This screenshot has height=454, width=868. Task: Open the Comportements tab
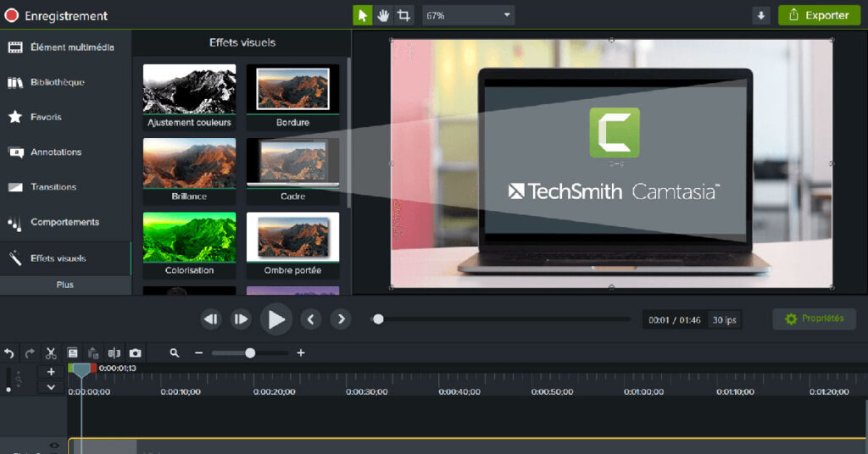[65, 222]
